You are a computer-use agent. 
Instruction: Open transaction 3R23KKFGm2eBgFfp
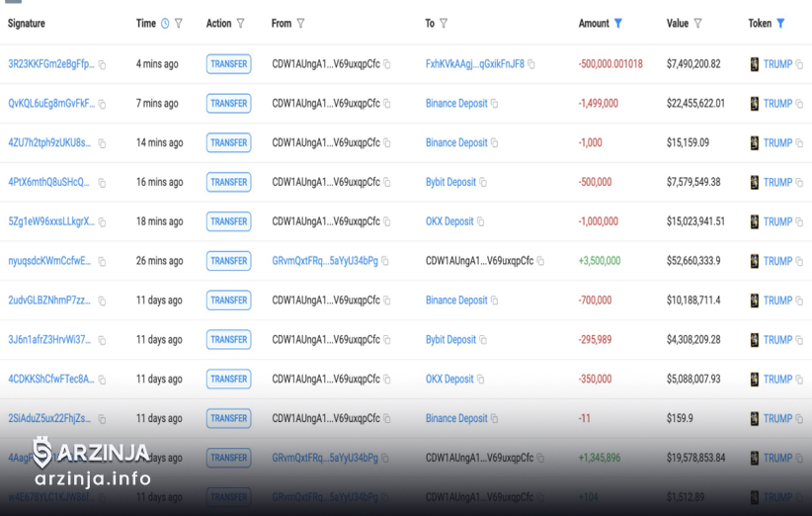coord(51,64)
